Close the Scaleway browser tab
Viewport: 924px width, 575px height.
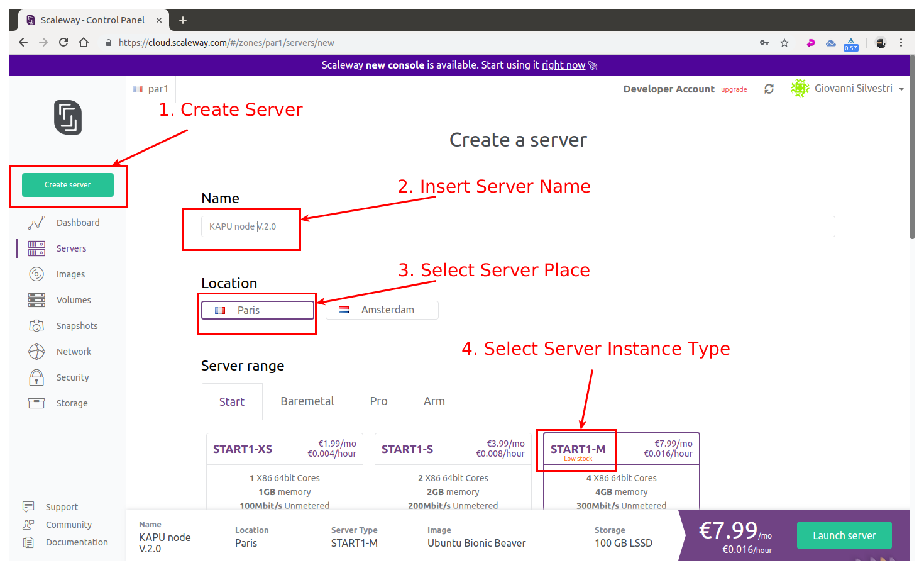pos(159,20)
